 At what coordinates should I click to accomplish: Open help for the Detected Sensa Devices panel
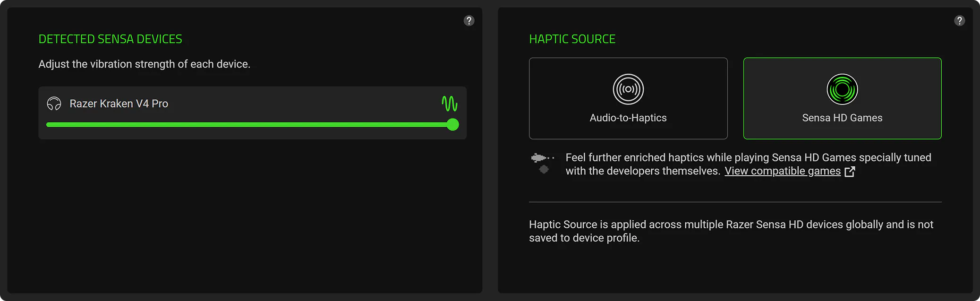pyautogui.click(x=469, y=20)
